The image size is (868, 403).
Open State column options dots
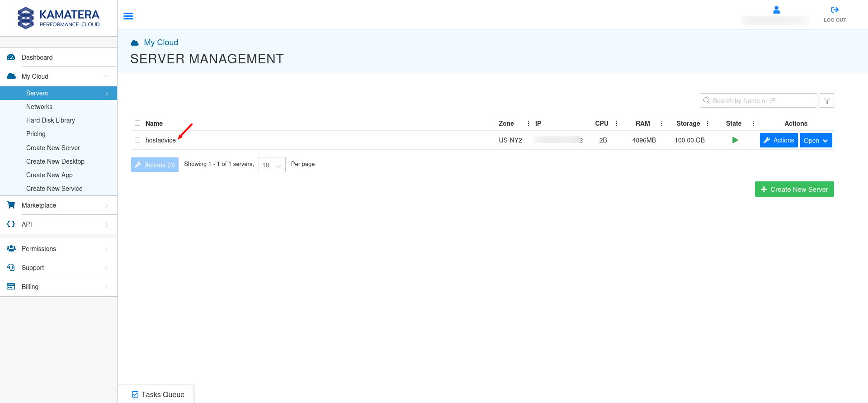tap(753, 123)
